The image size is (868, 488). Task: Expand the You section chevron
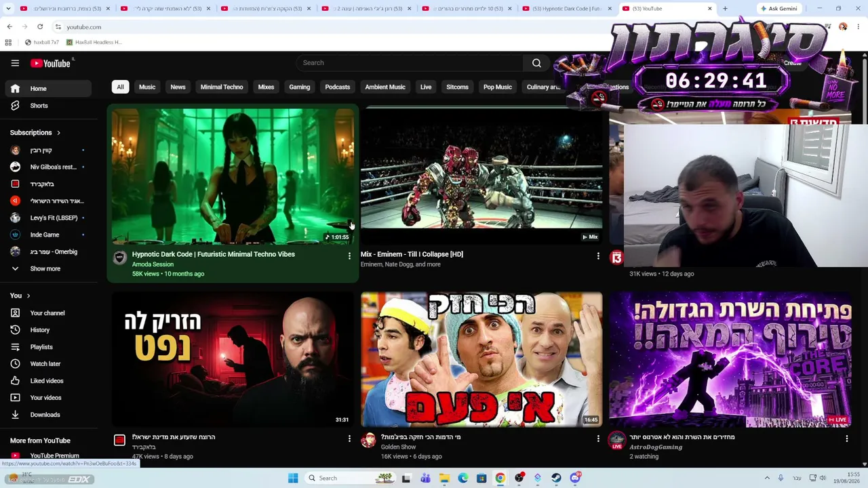(28, 296)
